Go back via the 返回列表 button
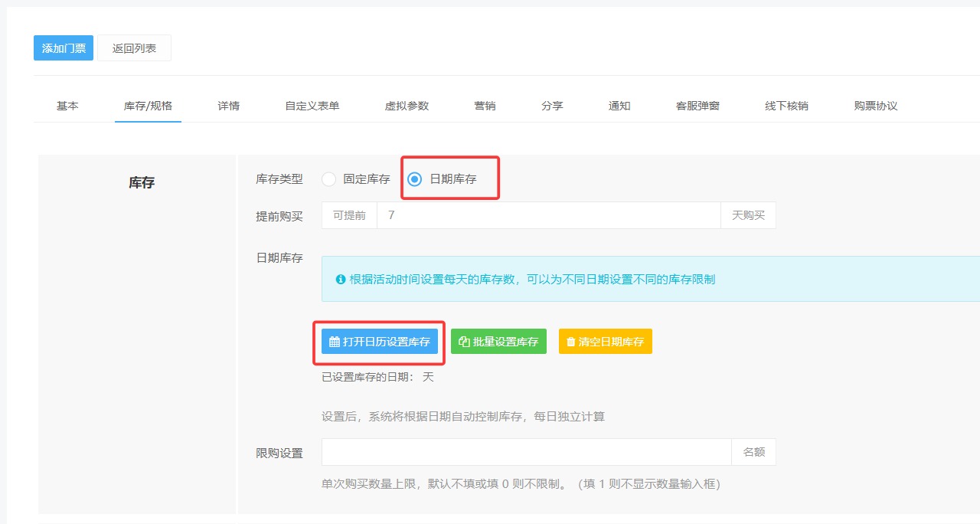This screenshot has height=524, width=980. (x=134, y=47)
